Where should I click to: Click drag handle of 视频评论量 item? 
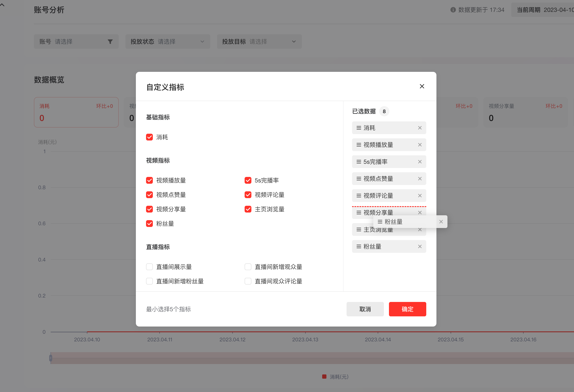coord(359,196)
